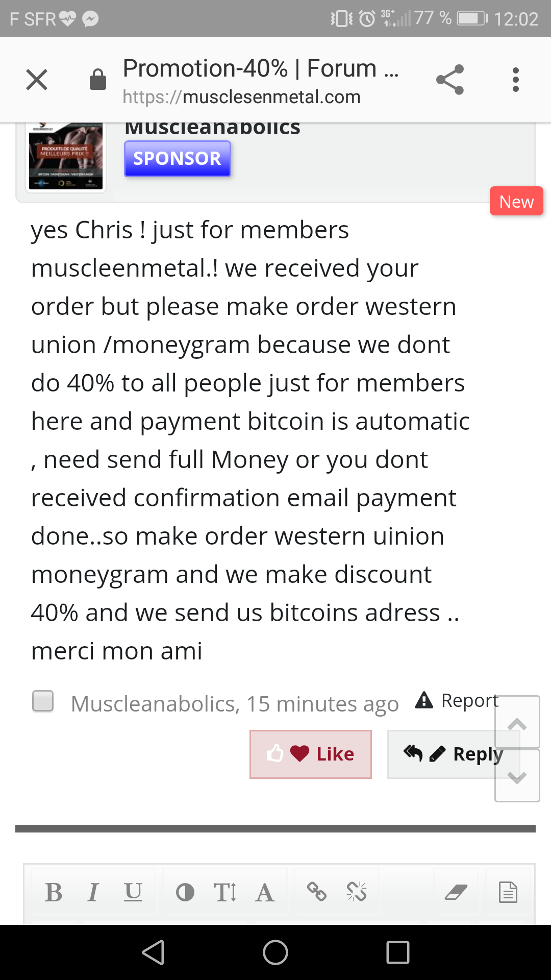Viewport: 551px width, 980px height.
Task: Open the text color picker
Action: (x=185, y=893)
